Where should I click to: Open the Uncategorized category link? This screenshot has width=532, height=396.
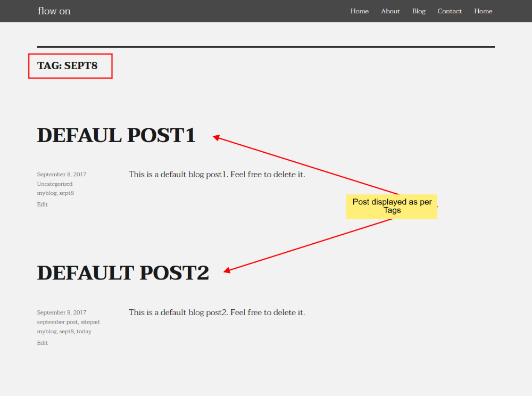click(x=55, y=184)
